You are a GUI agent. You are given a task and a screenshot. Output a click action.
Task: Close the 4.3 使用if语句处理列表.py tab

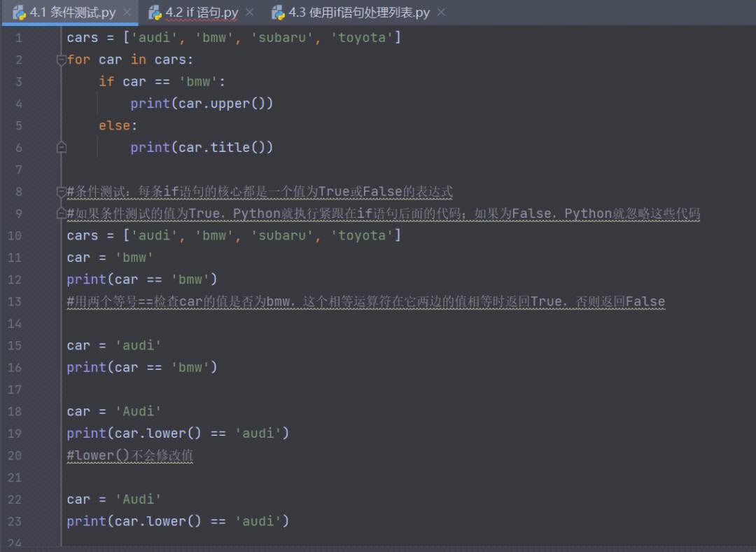click(441, 12)
